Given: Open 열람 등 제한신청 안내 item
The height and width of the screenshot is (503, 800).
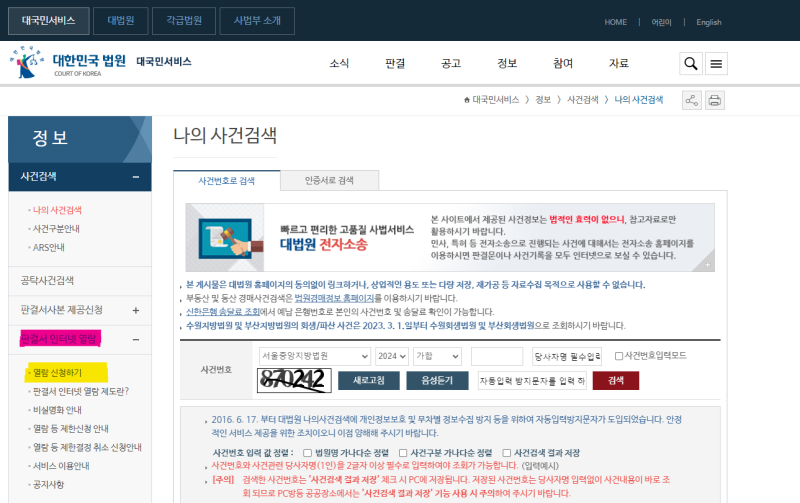Looking at the screenshot, I should pyautogui.click(x=70, y=429).
